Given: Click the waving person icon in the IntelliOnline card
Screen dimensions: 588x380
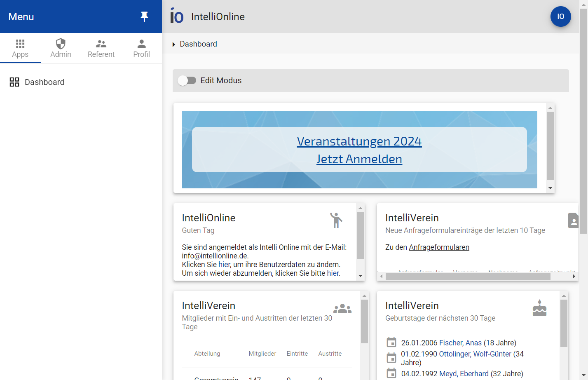Looking at the screenshot, I should [336, 220].
